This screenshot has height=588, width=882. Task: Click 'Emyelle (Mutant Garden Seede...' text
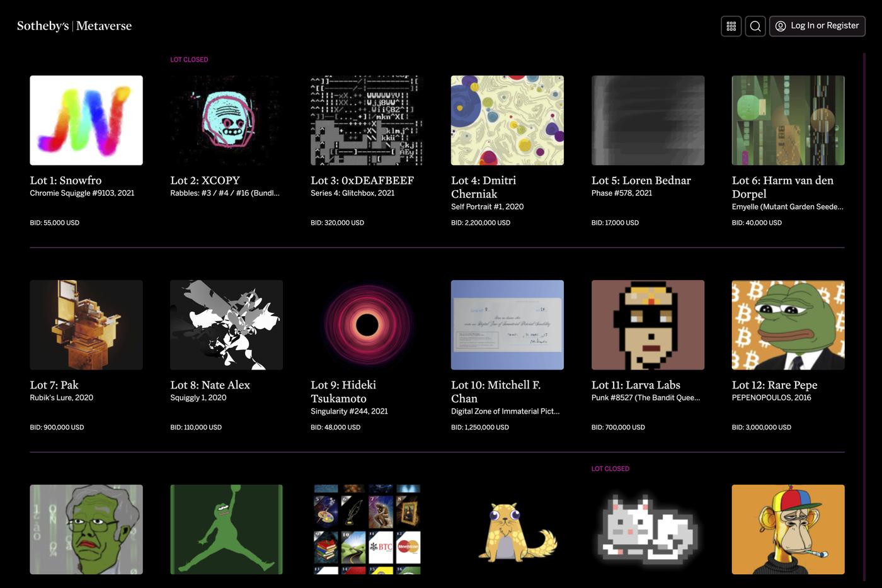click(x=787, y=206)
